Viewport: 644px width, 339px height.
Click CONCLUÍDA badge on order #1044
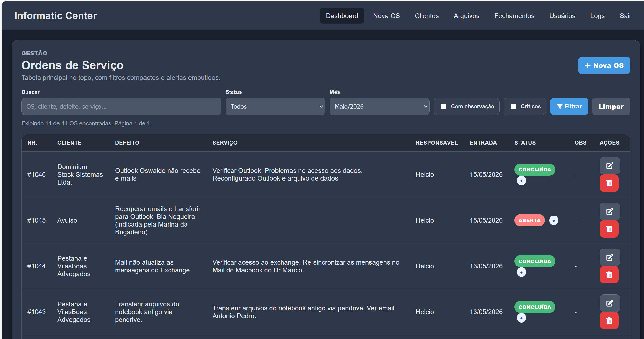pyautogui.click(x=535, y=261)
